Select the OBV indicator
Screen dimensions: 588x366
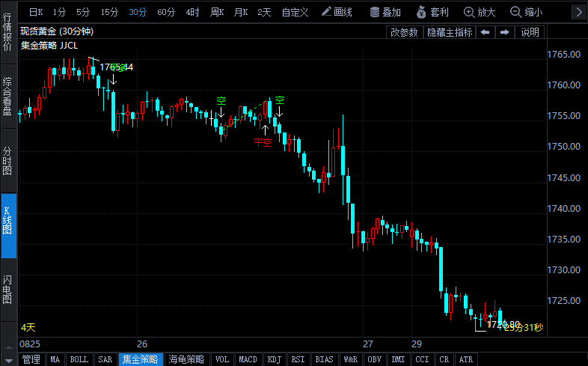(375, 359)
